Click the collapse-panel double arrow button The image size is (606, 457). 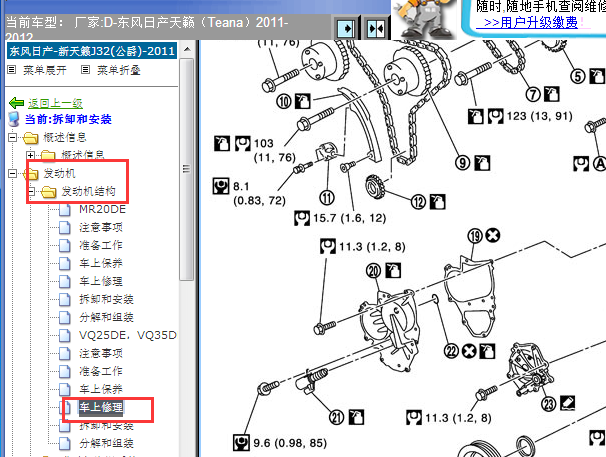tap(376, 28)
